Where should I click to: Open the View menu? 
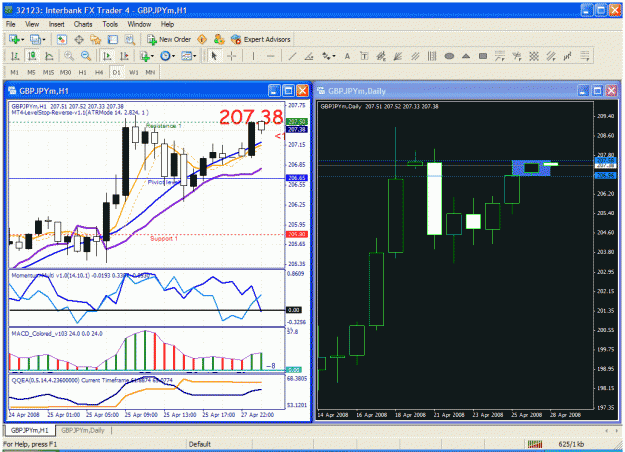pos(32,24)
